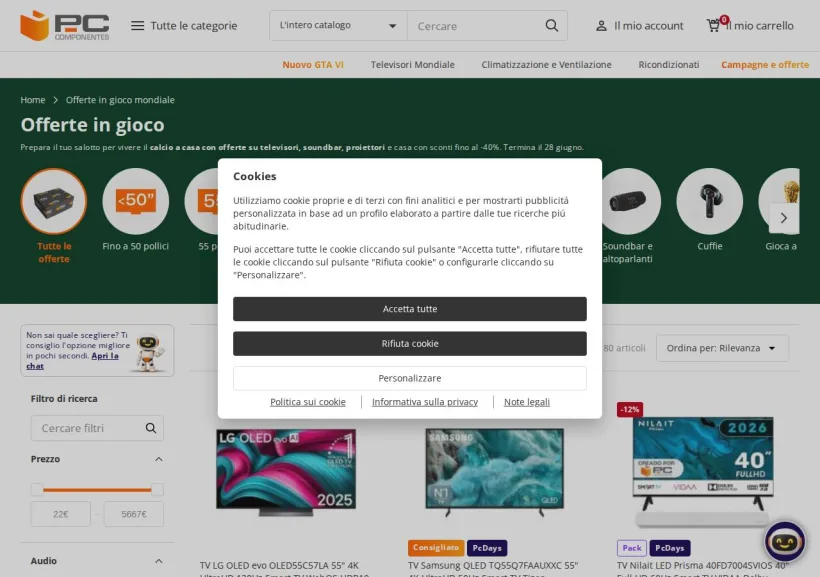Click Offerte in gioco mondiale breadcrumb
This screenshot has height=577, width=820.
[120, 100]
